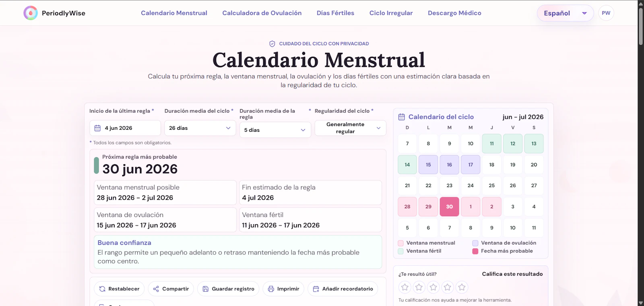Rate result with the fourth star

pos(448,287)
